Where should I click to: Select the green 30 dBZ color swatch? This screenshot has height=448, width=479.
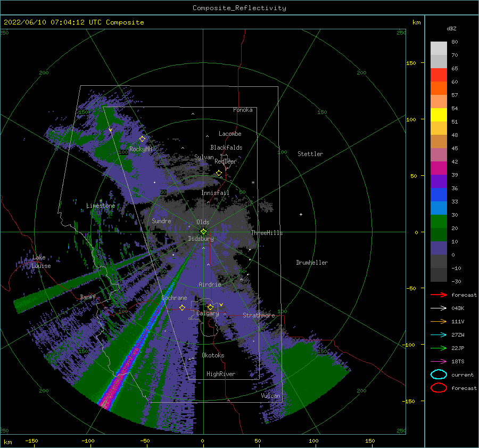pyautogui.click(x=439, y=221)
